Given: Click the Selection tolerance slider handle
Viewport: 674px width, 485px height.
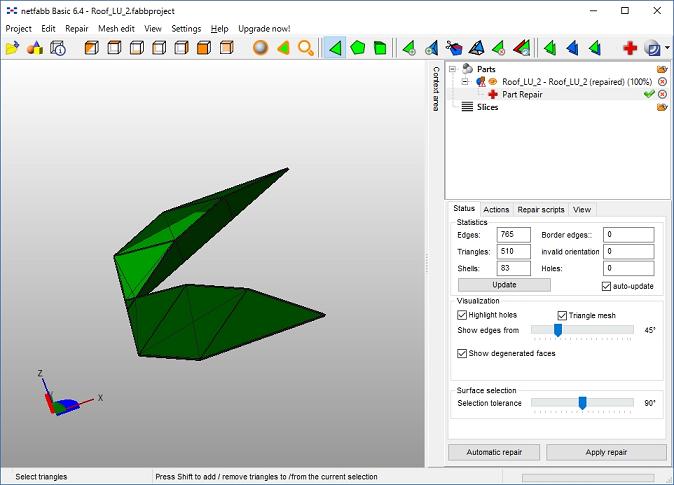Looking at the screenshot, I should click(582, 403).
